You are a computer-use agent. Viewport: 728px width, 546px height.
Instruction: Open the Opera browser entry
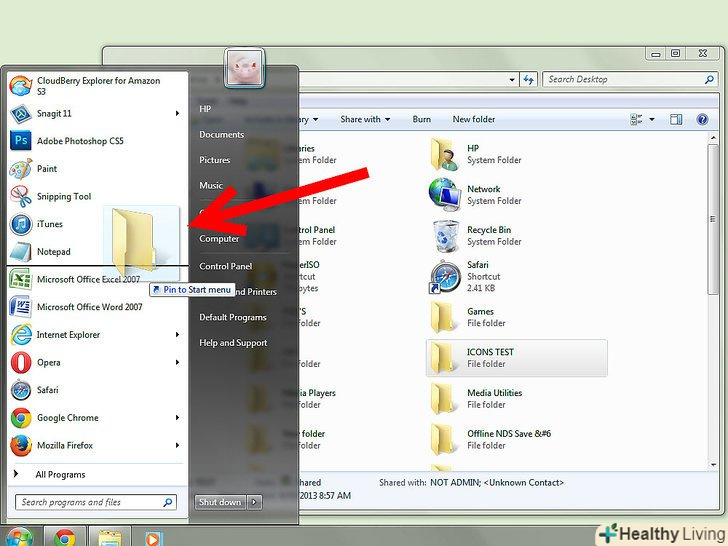98,362
